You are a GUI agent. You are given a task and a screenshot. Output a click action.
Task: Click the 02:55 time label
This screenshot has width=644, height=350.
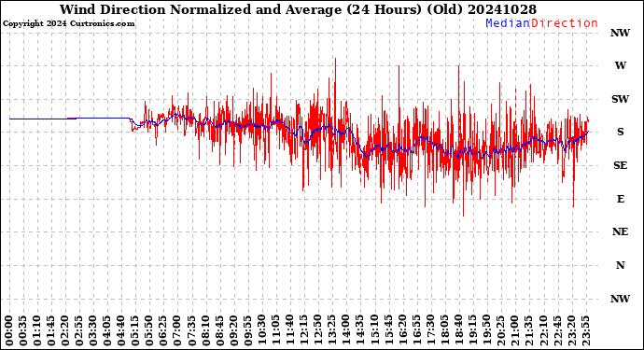coord(79,331)
